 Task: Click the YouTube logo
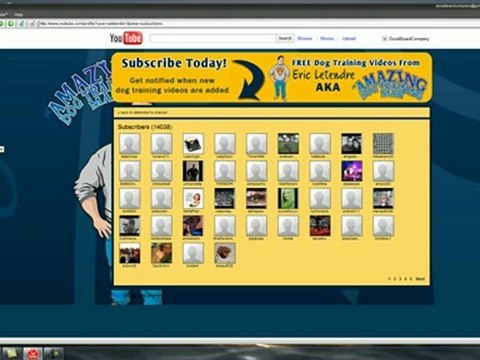[x=126, y=38]
